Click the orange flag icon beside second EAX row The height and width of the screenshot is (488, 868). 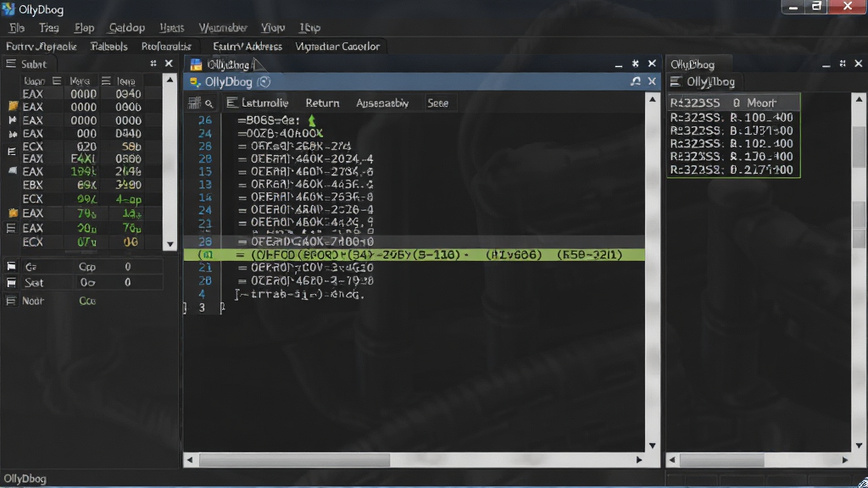point(13,106)
